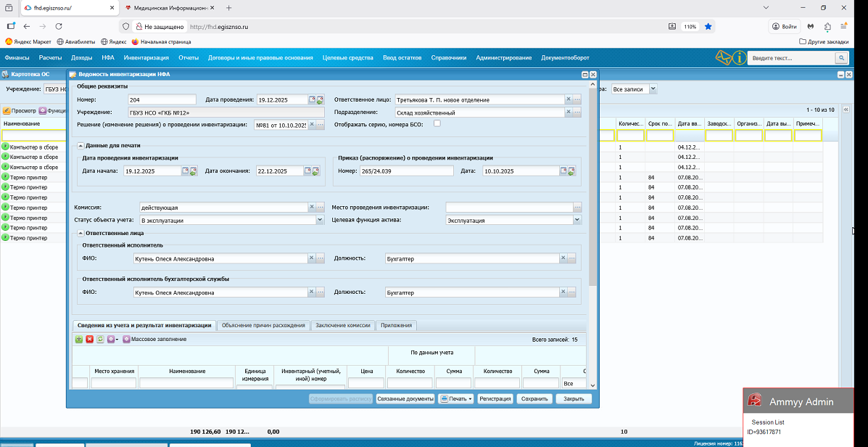This screenshot has width=868, height=447.
Task: Click envelope messages icon in header
Action: 723,57
